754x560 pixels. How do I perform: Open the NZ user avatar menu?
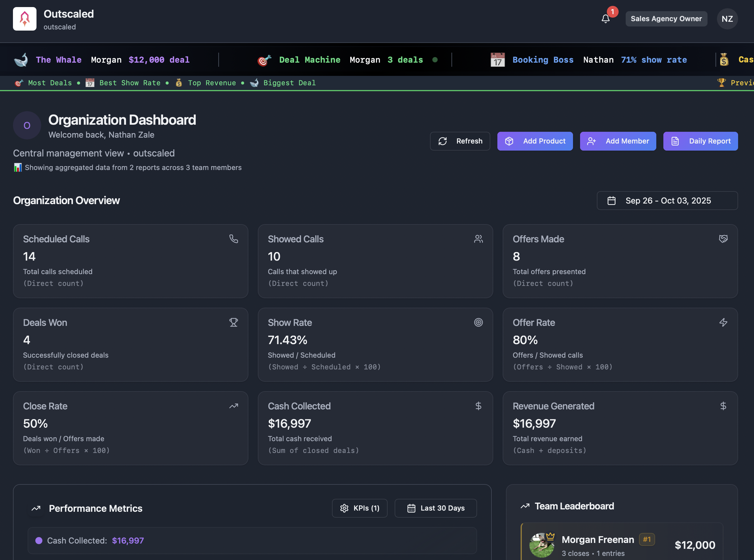(x=727, y=19)
